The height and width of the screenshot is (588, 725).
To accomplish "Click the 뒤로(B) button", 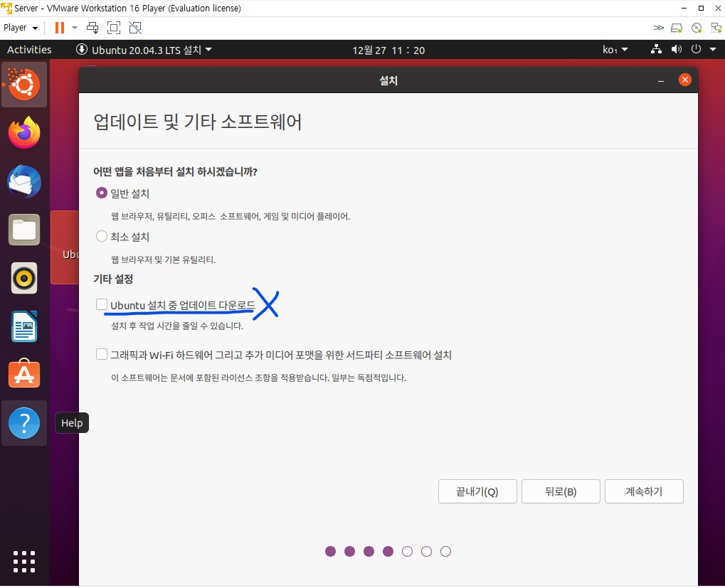I will coord(561,491).
